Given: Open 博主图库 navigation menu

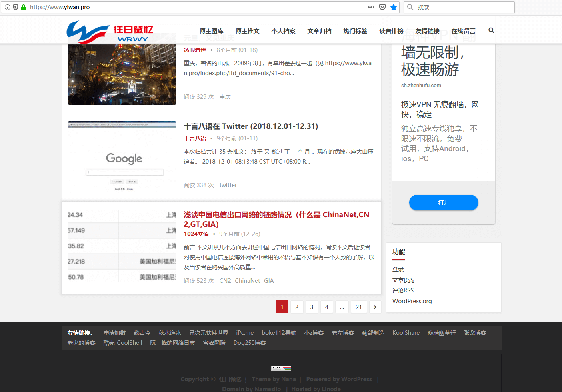Looking at the screenshot, I should point(211,31).
